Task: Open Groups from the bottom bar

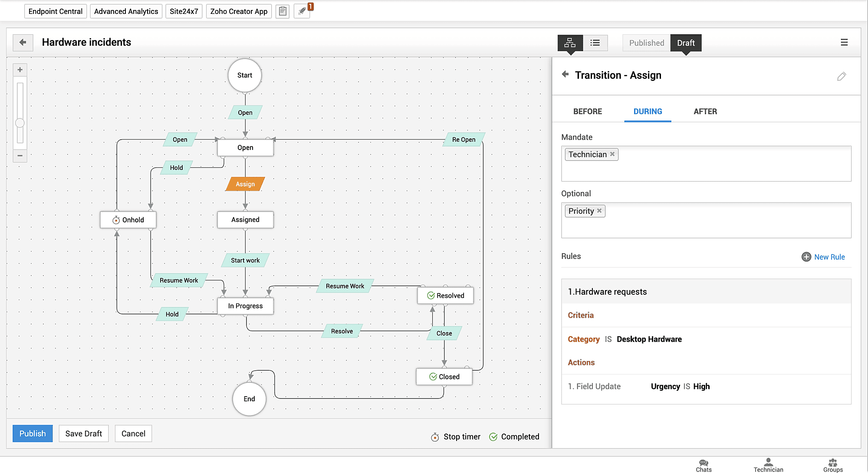Action: [x=833, y=464]
